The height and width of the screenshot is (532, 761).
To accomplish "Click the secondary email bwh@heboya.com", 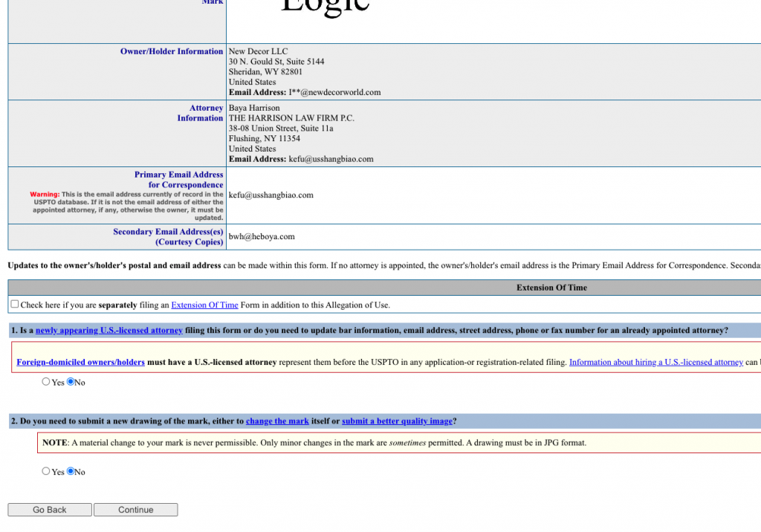I will pos(262,236).
